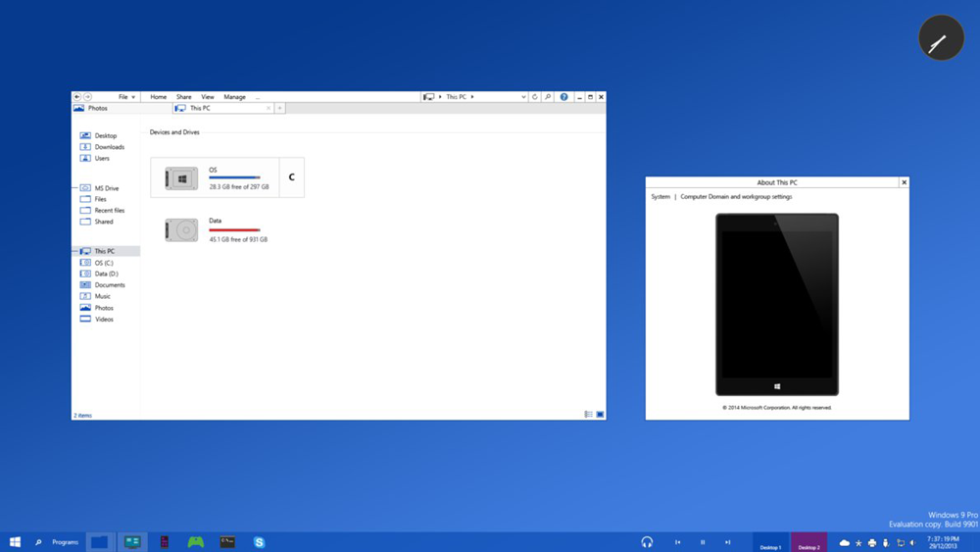980x552 pixels.
Task: Click the address bar PC icon
Action: coord(429,97)
